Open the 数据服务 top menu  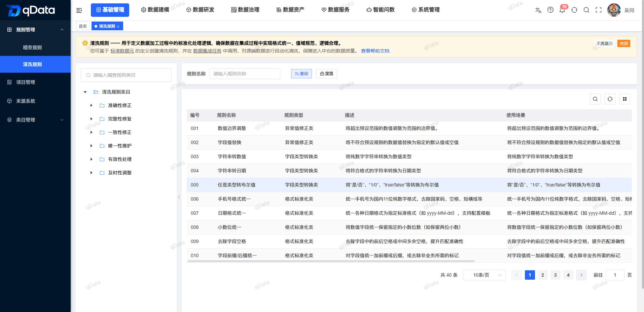335,10
